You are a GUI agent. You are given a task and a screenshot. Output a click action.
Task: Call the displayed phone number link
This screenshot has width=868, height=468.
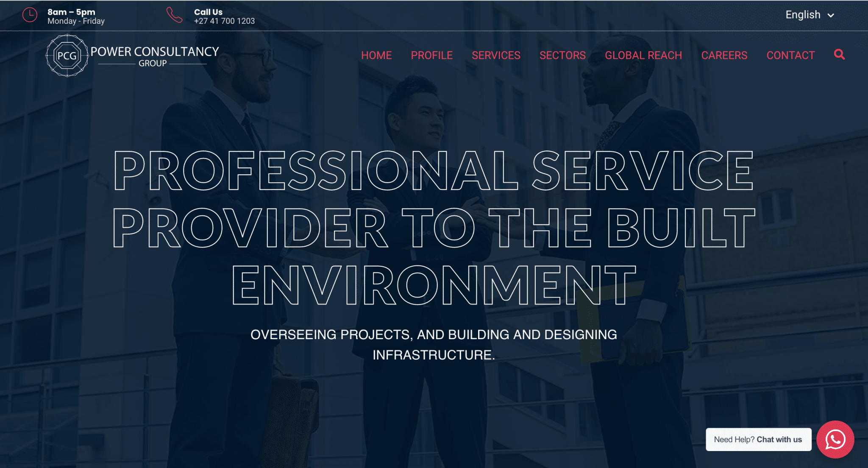[224, 21]
